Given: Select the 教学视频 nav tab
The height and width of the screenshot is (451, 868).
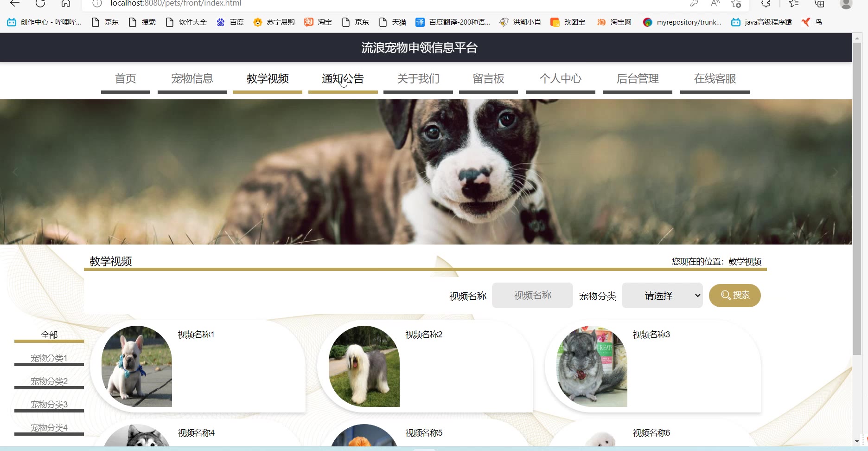Looking at the screenshot, I should click(x=268, y=79).
